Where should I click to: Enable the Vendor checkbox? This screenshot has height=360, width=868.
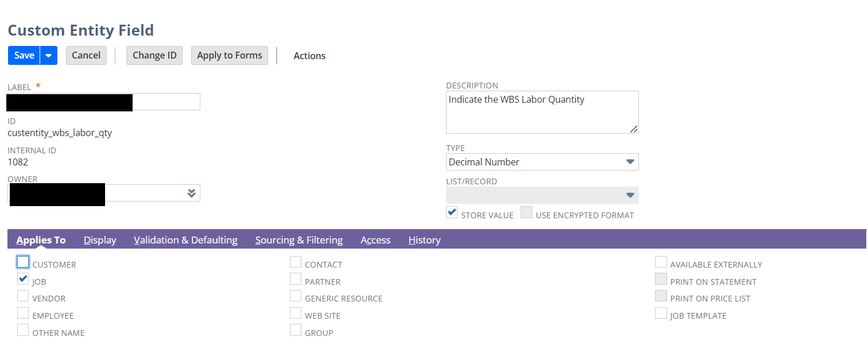pyautogui.click(x=23, y=296)
